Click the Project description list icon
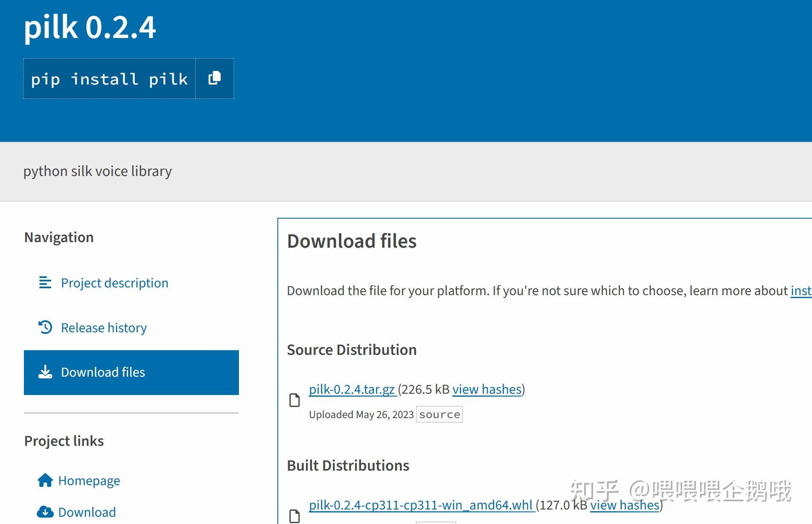Screen dimensions: 812x524 pyautogui.click(x=45, y=283)
